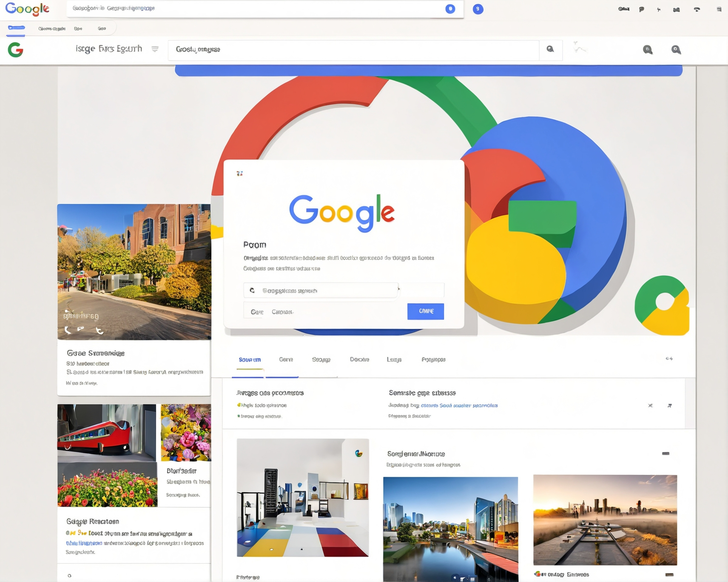Click the small multicolor icon at the dialog's top-left

tap(240, 174)
